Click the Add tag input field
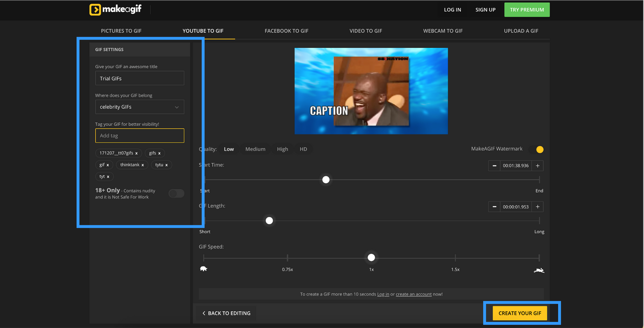Screen dimensions: 644x328 (140, 136)
